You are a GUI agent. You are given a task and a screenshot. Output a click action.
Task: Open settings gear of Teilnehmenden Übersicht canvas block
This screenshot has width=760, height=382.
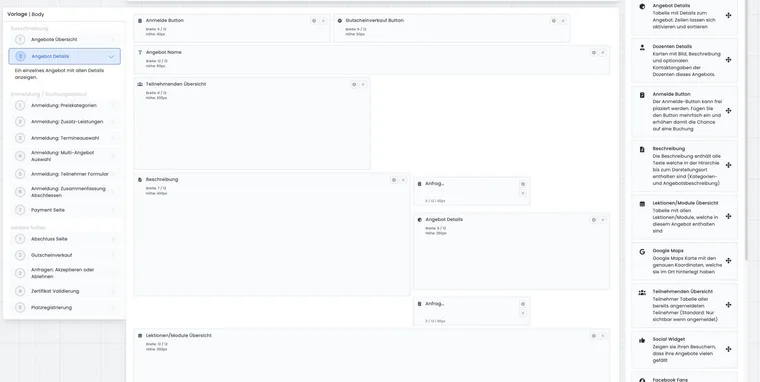click(x=354, y=84)
